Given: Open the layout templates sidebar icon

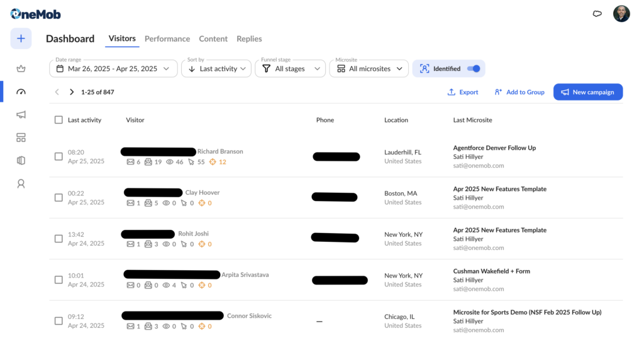Looking at the screenshot, I should pos(21,138).
